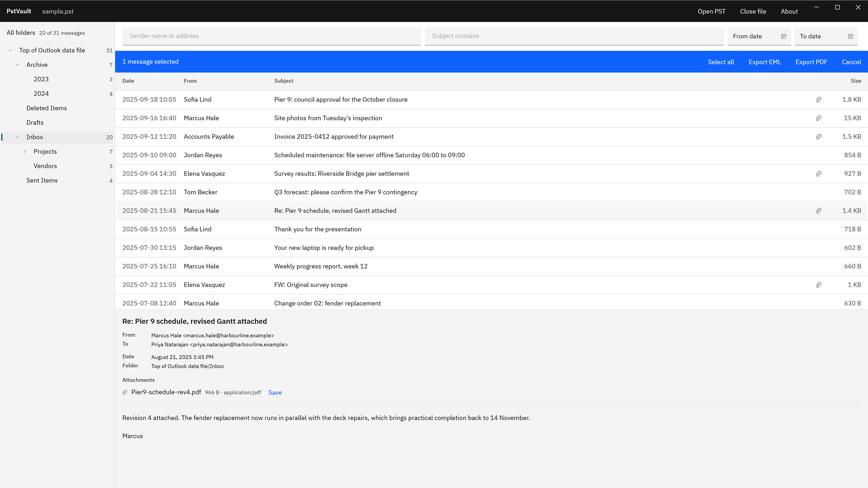Click paperclip icon on Re: Pier 9 schedule row
868x488 pixels.
[x=819, y=211]
